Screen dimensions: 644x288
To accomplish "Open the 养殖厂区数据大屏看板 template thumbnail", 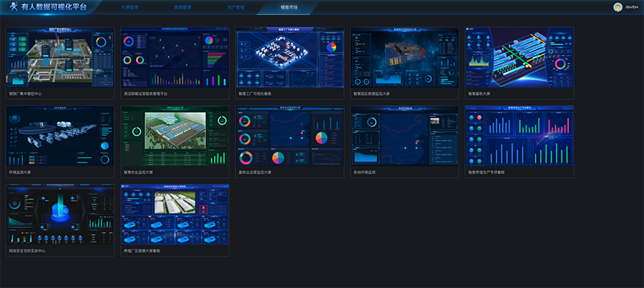I will 175,215.
